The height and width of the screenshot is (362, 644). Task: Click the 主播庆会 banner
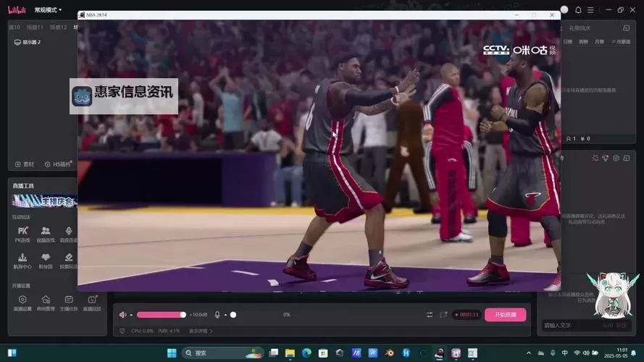[44, 201]
